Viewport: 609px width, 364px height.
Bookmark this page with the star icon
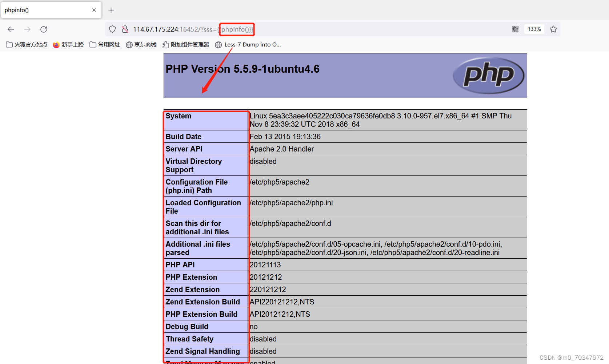tap(553, 29)
